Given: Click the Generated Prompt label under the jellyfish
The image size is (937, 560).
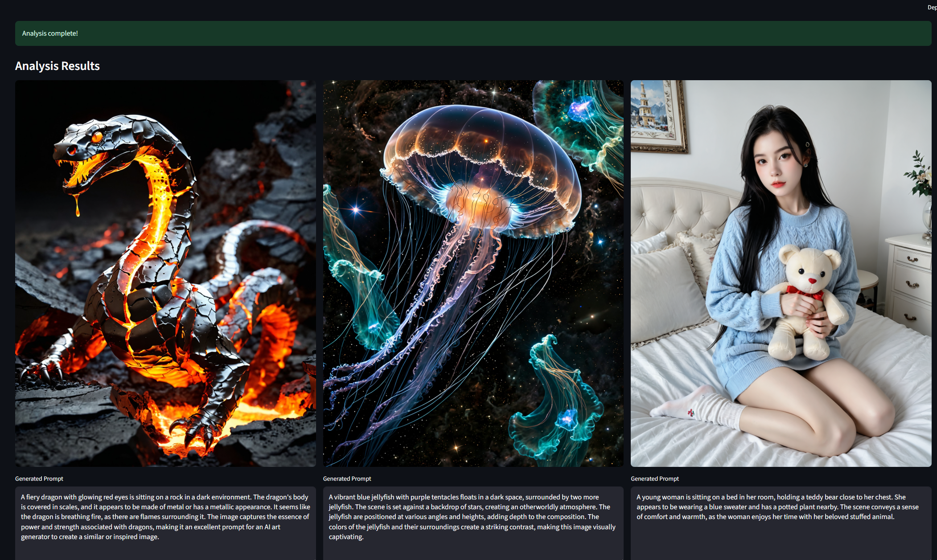Looking at the screenshot, I should click(347, 478).
